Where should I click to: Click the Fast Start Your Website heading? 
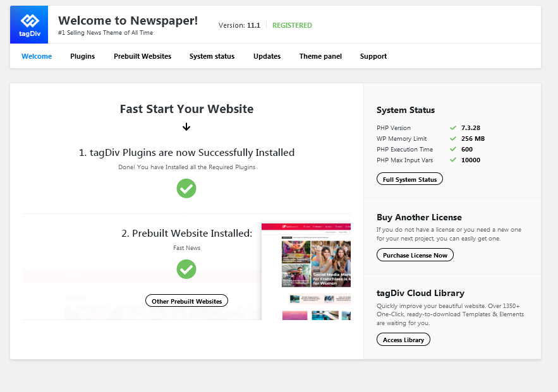tap(186, 109)
